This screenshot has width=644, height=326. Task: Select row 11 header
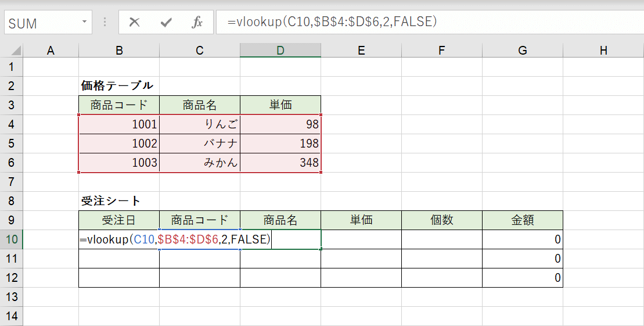point(12,259)
